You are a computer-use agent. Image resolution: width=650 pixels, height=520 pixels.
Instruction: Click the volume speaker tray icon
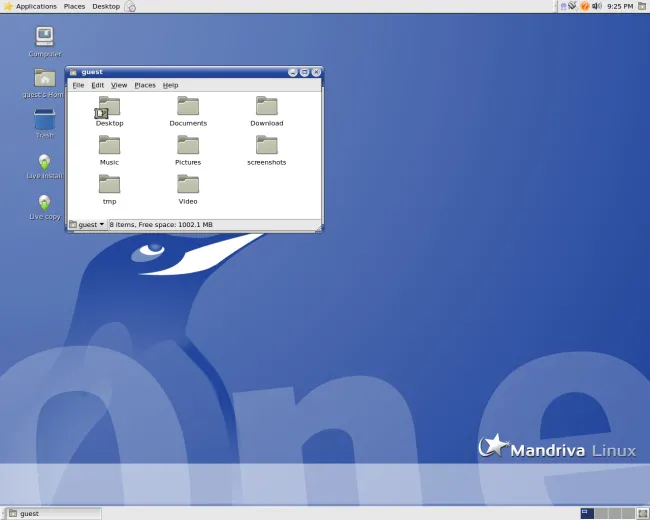[597, 6]
